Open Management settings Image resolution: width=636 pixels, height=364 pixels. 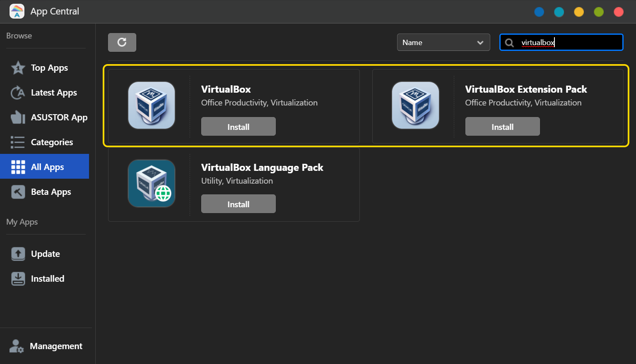(x=46, y=346)
